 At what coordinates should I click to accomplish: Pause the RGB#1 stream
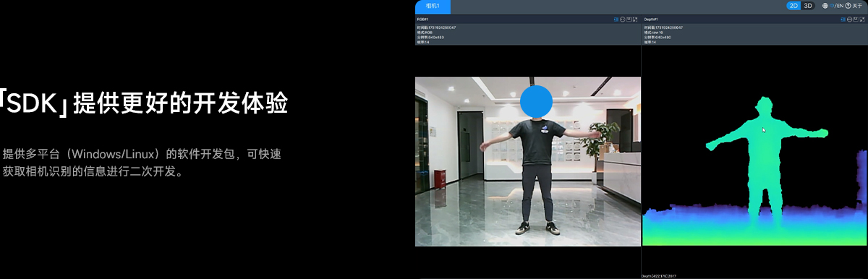622,20
